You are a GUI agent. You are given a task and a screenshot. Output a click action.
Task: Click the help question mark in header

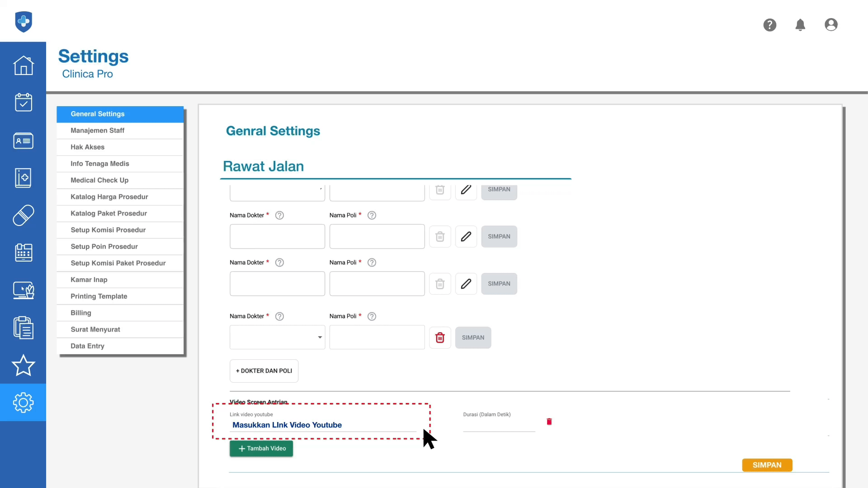pyautogui.click(x=769, y=25)
